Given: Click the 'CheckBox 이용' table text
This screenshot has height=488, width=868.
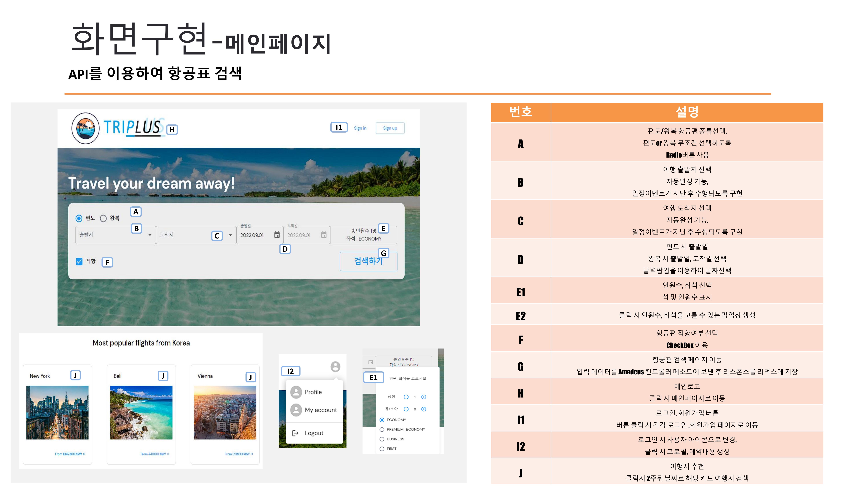Looking at the screenshot, I should tap(687, 345).
